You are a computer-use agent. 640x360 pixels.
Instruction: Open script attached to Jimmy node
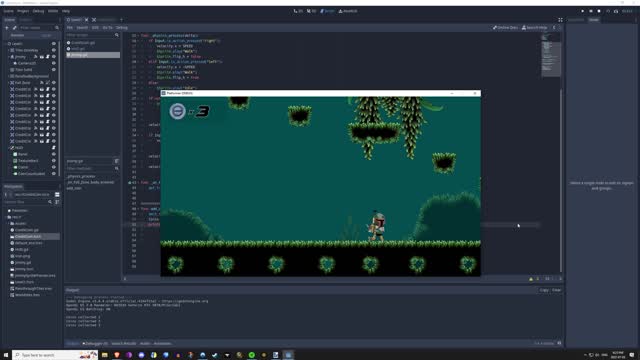48,57
